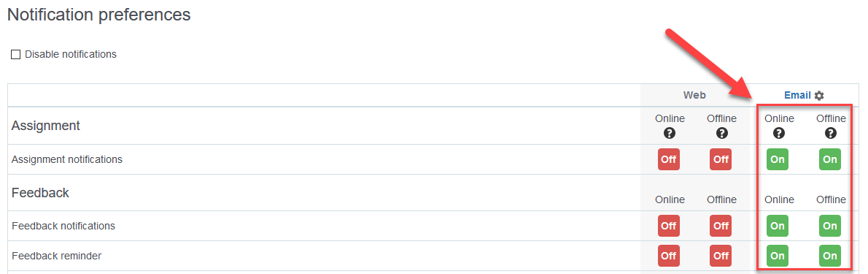This screenshot has height=274, width=868.
Task: Click help icon under Web Offline
Action: pos(721,133)
